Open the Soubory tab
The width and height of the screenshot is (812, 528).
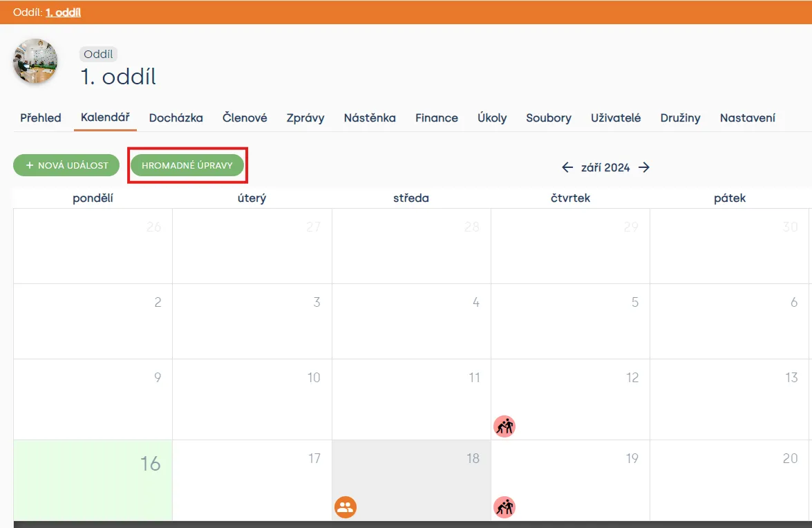tap(549, 118)
